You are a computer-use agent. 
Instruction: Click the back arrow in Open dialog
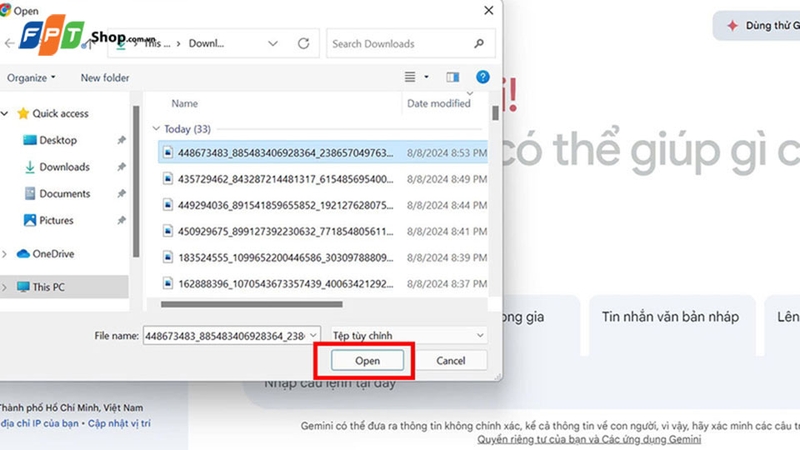9,44
